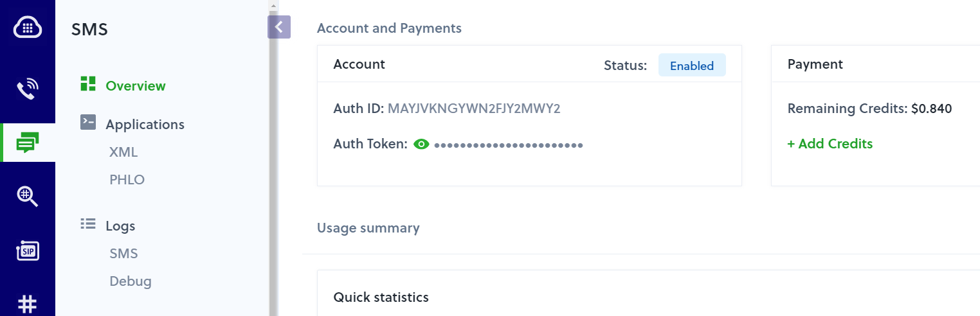Open the SIP trunking icon

(x=28, y=250)
